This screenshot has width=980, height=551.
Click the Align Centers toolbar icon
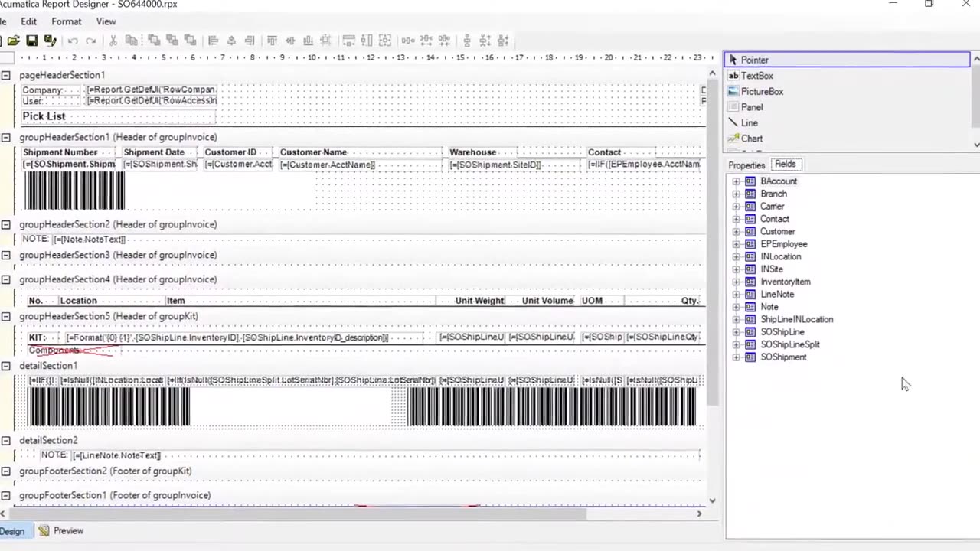[231, 41]
